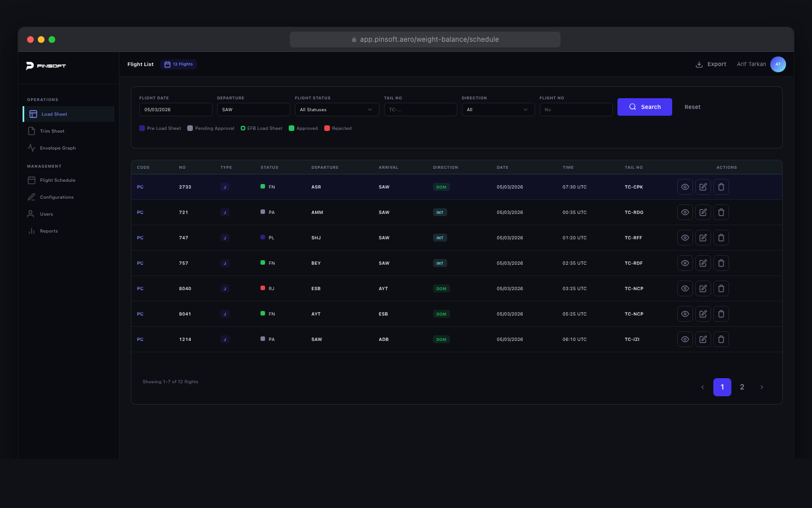Screen dimensions: 812x508
Task: Toggle the Pre Load Sheet status filter
Action: click(160, 128)
